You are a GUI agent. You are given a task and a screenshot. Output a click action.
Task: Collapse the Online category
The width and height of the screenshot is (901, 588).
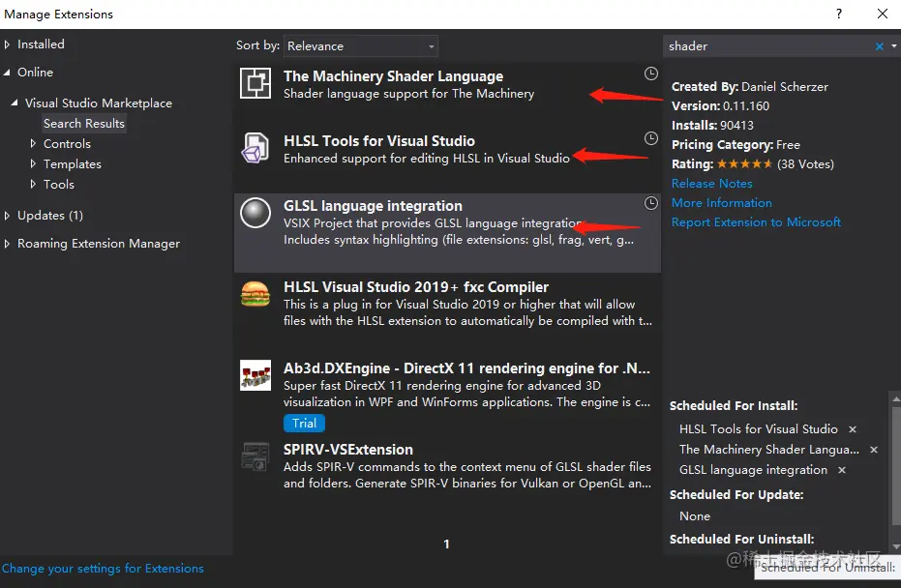(x=7, y=73)
